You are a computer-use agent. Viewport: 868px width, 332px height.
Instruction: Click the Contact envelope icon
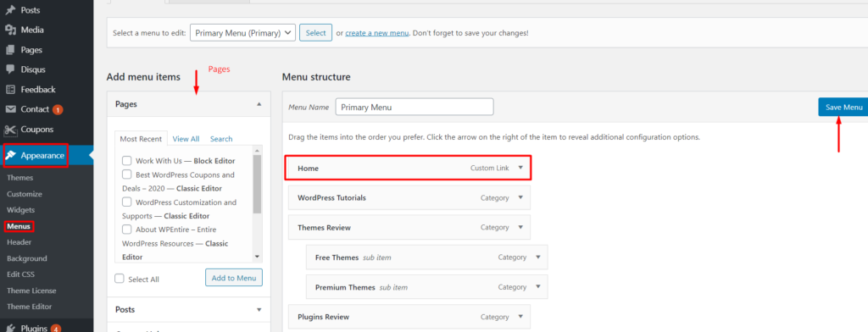tap(10, 109)
